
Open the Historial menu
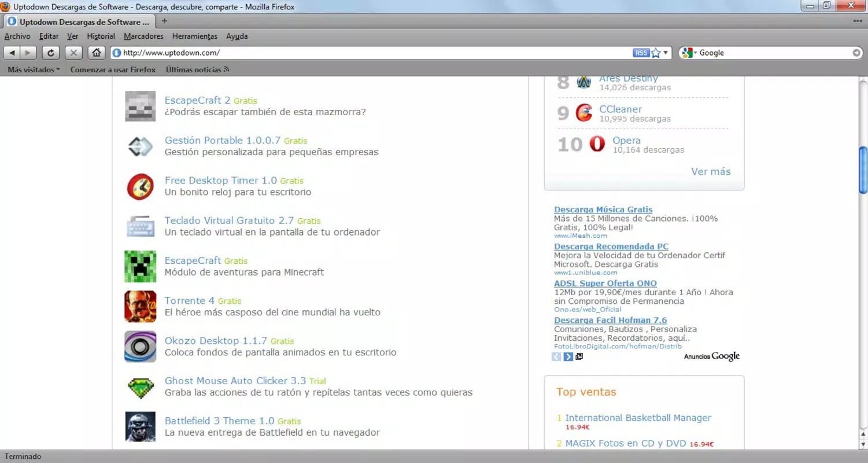[101, 36]
